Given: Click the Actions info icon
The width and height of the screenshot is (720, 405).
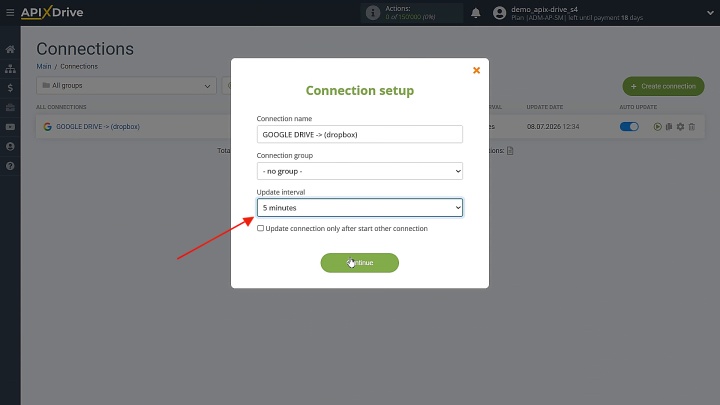Looking at the screenshot, I should pyautogui.click(x=373, y=13).
